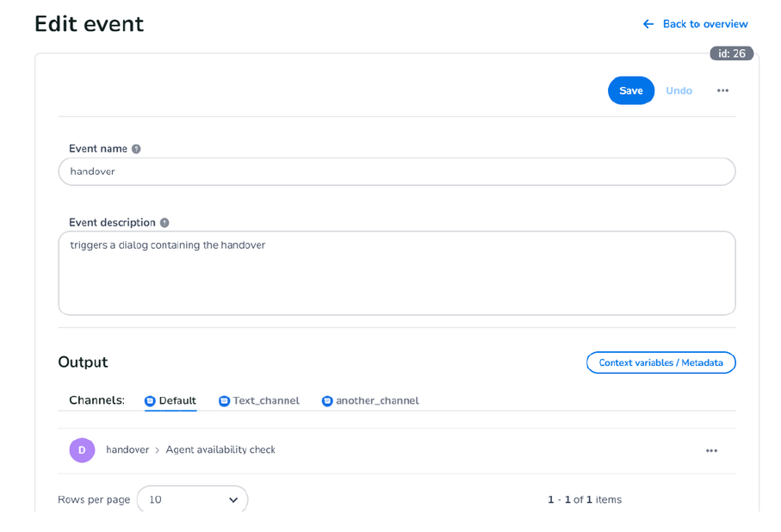781x532 pixels.
Task: Click the Undo button
Action: click(x=679, y=90)
